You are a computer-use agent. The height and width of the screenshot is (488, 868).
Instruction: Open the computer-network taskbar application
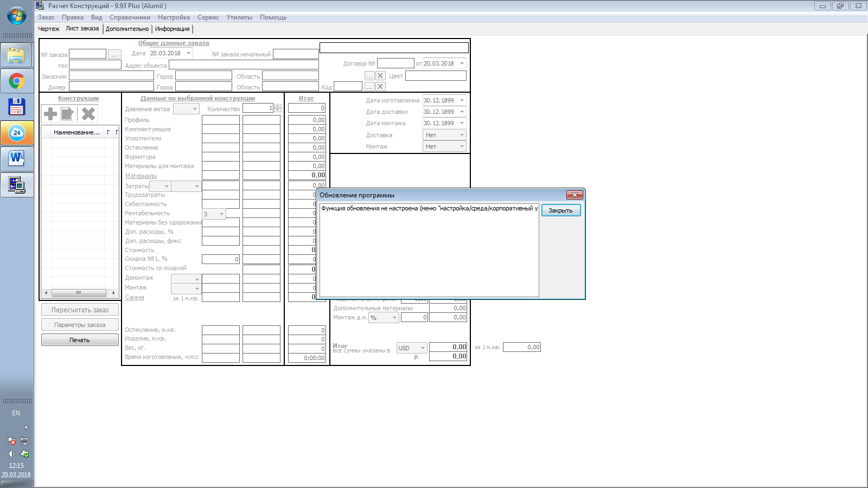[x=16, y=185]
